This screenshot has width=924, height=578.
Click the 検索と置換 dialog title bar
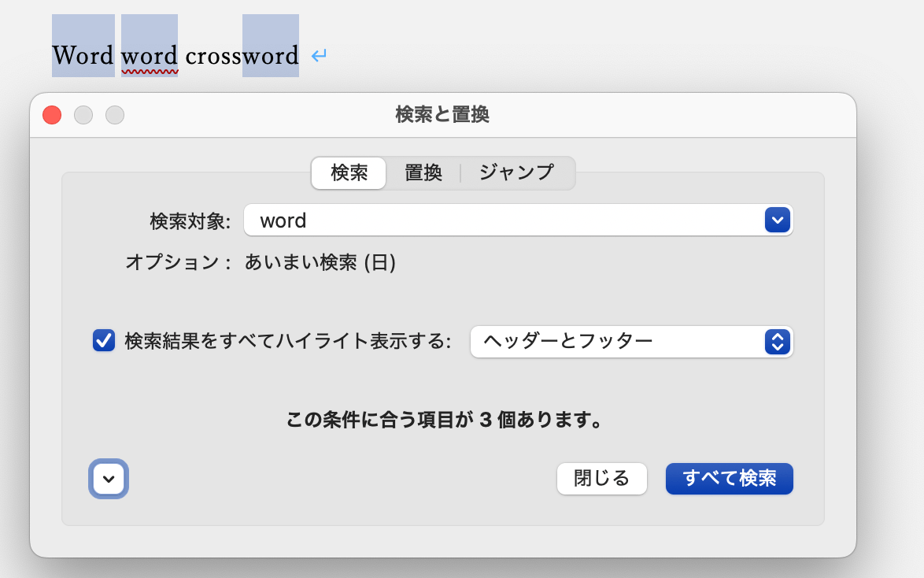442,114
